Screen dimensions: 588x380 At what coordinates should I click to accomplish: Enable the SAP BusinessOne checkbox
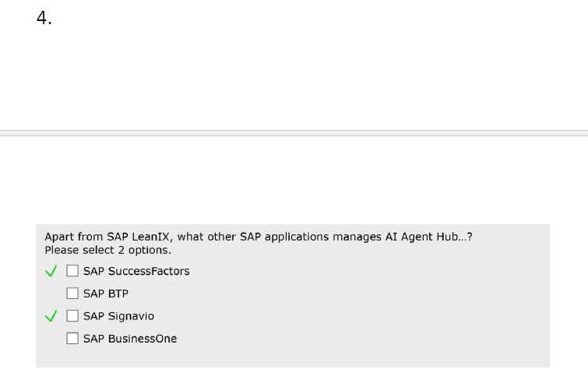(72, 339)
